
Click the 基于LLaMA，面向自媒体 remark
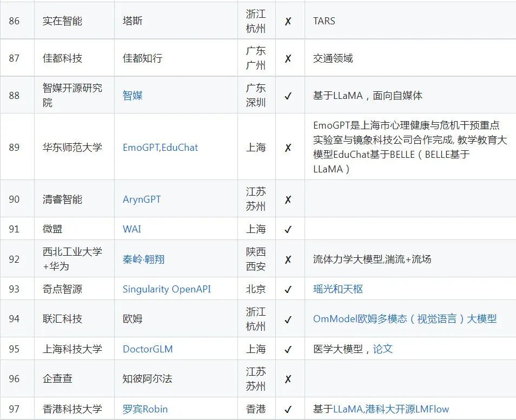pyautogui.click(x=368, y=95)
